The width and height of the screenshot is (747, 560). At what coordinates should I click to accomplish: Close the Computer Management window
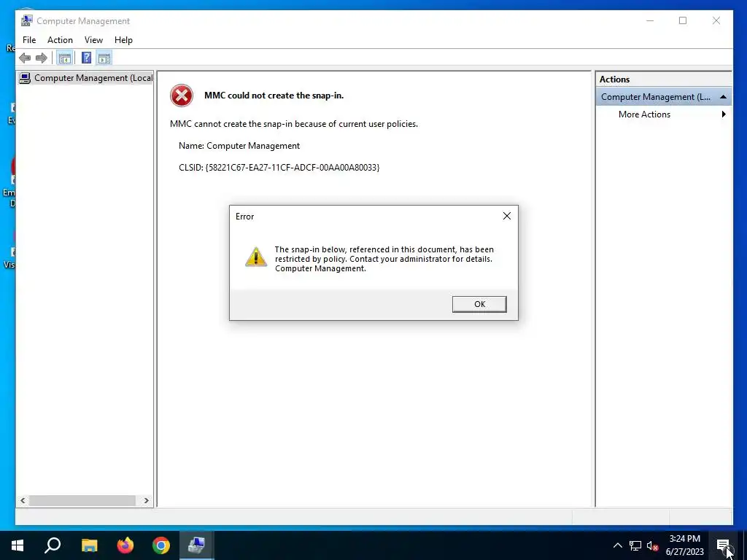[x=716, y=20]
